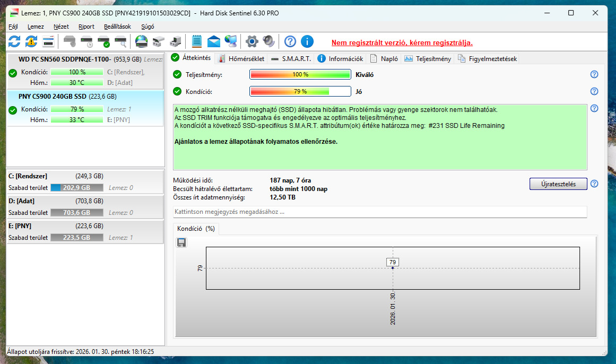Click help icon beside Teljesítmény bar
Viewport: 616px width, 364px height.
point(594,74)
